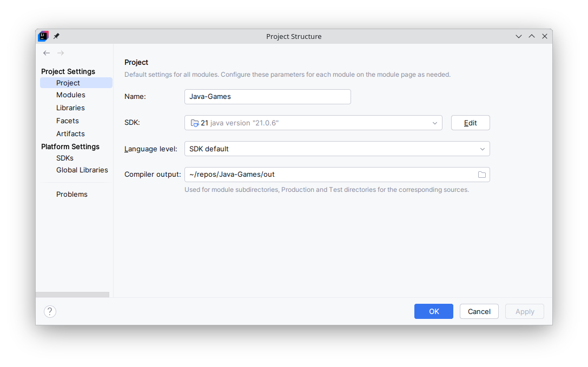
Task: Click the SDK folder icon
Action: 195,123
